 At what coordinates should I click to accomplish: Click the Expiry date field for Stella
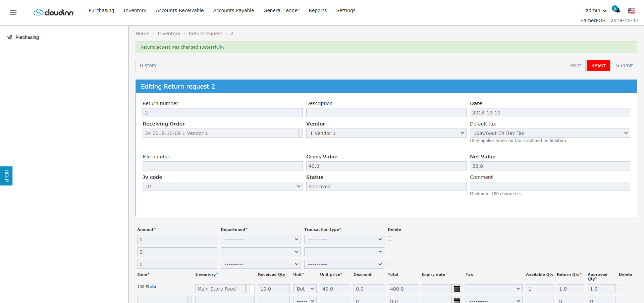tap(437, 289)
